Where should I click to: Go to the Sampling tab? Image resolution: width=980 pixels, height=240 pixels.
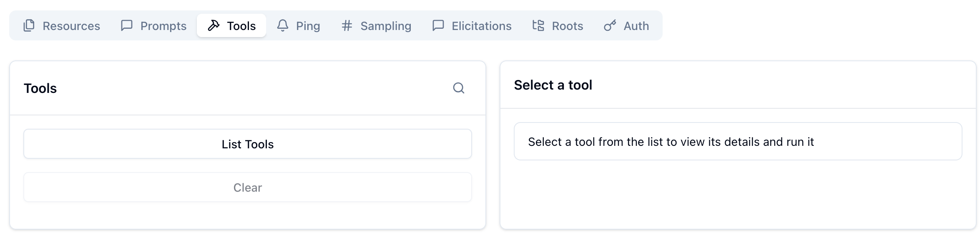click(376, 25)
